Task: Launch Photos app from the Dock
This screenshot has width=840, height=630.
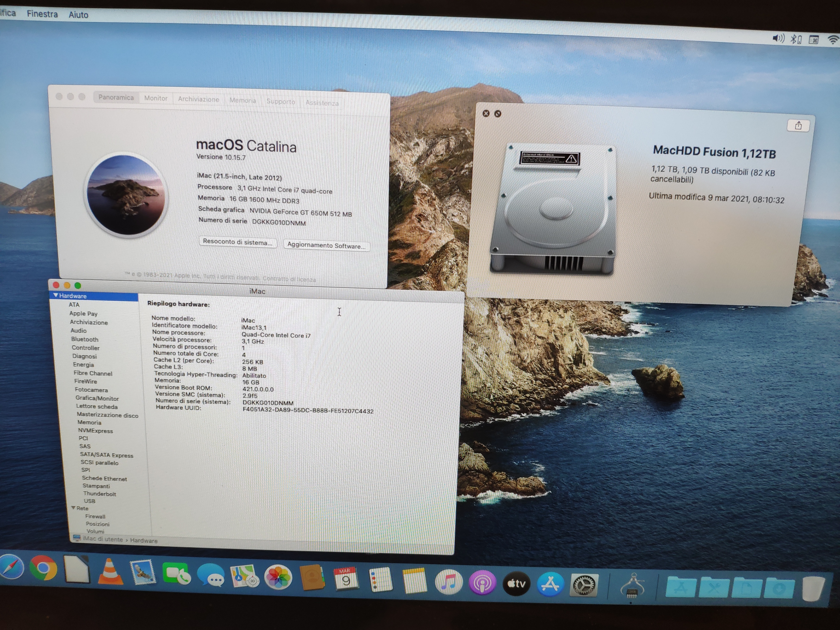Action: coord(278,577)
